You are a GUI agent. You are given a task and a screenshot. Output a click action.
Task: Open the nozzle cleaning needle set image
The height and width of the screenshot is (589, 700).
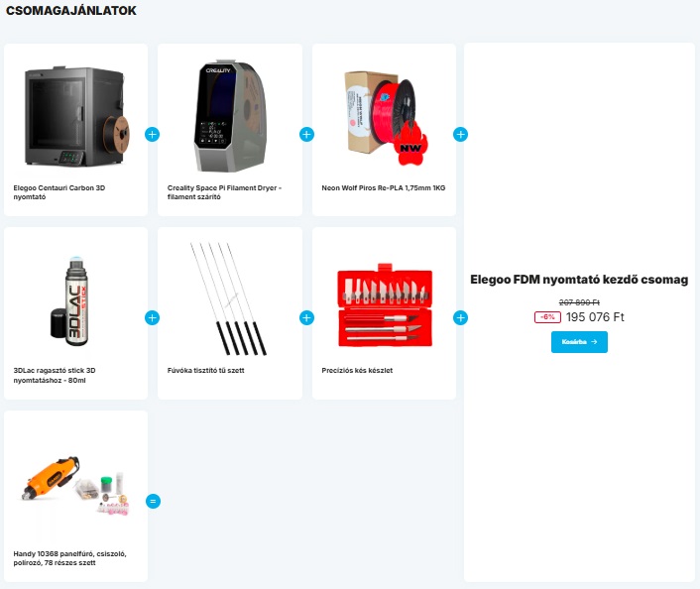click(228, 299)
